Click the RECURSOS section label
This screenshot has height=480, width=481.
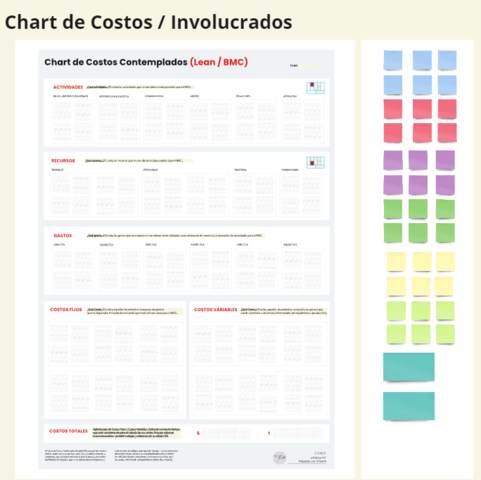(63, 161)
